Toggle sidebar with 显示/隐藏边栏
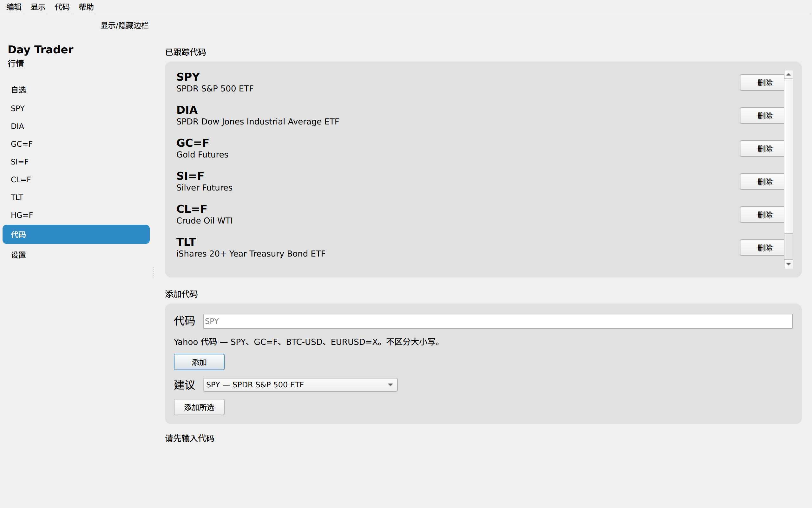The height and width of the screenshot is (508, 812). click(x=124, y=25)
